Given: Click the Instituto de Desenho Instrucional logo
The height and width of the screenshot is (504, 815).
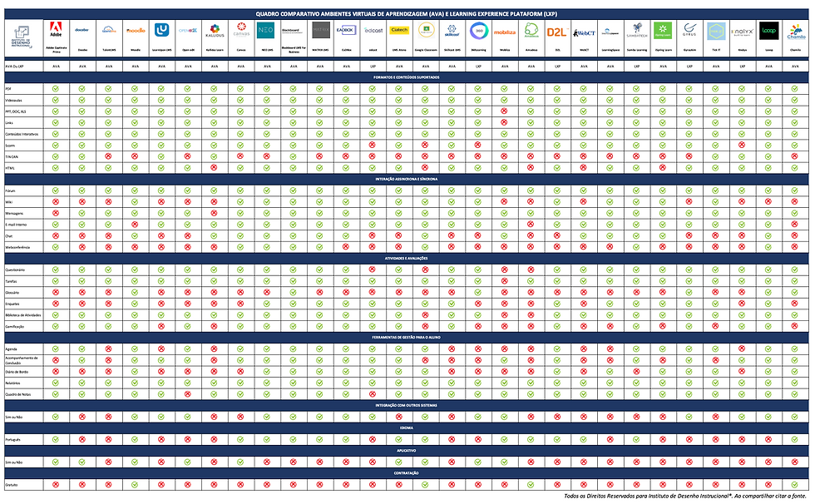Looking at the screenshot, I should 22,37.
